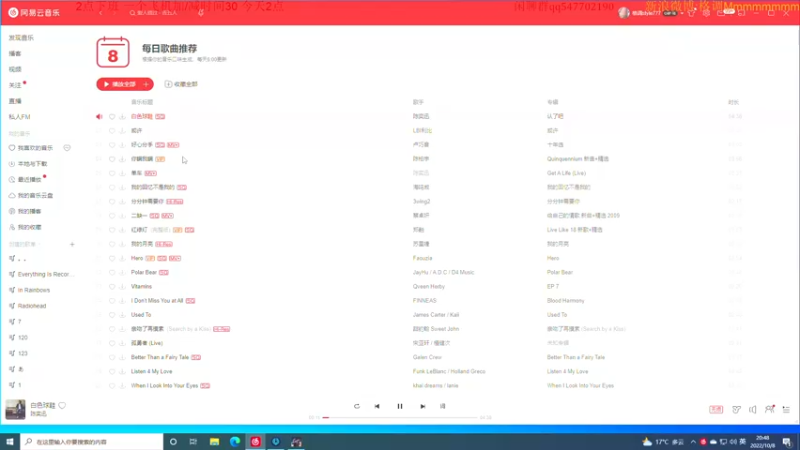Seek within the song progress bar
Image resolution: width=800 pixels, height=450 pixels.
tap(400, 417)
